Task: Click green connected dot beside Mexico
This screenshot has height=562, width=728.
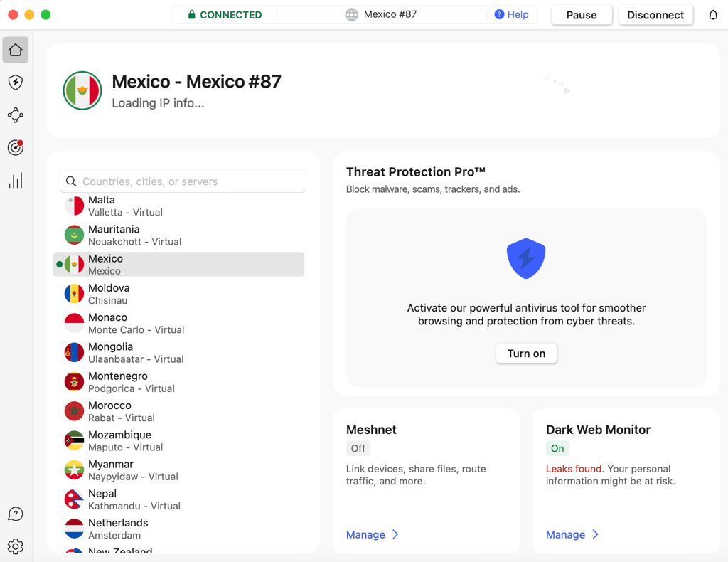Action: 59,264
